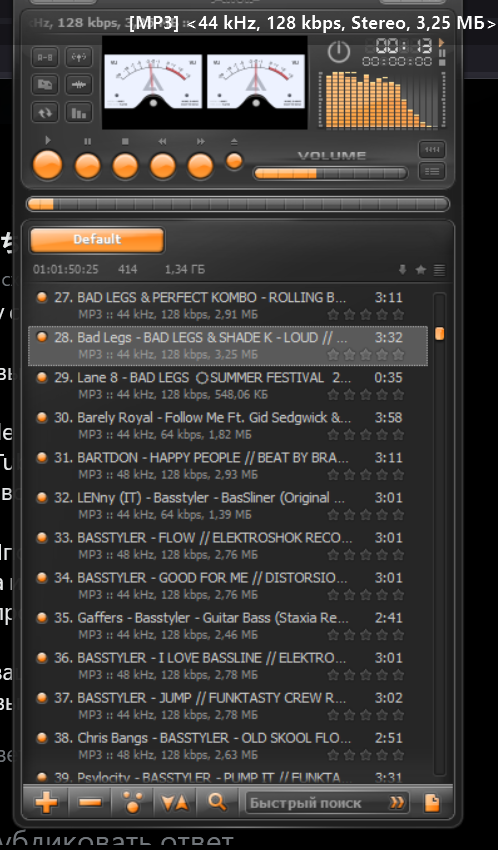Rate track 37 with the first star
The image size is (498, 850).
pos(333,716)
